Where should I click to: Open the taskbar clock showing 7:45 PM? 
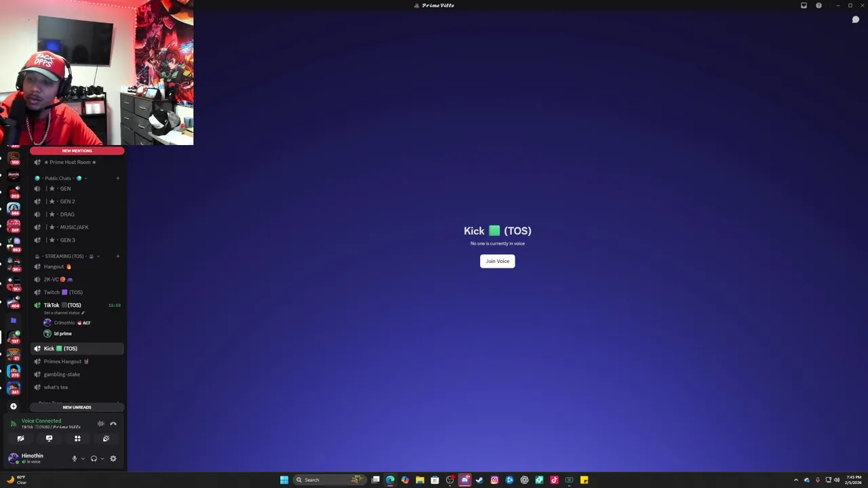[853, 480]
